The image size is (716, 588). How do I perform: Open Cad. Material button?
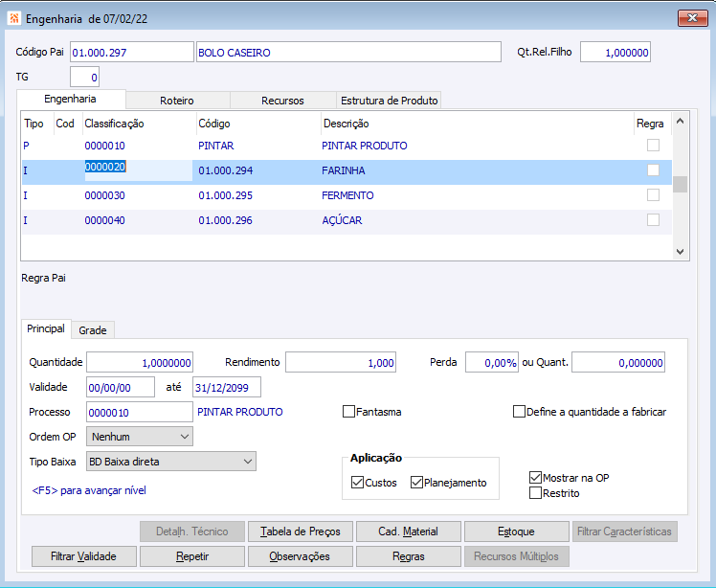[409, 531]
